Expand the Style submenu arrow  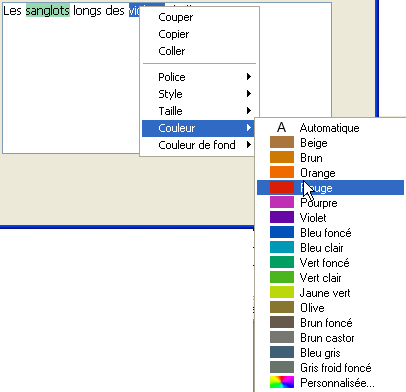[x=249, y=94]
